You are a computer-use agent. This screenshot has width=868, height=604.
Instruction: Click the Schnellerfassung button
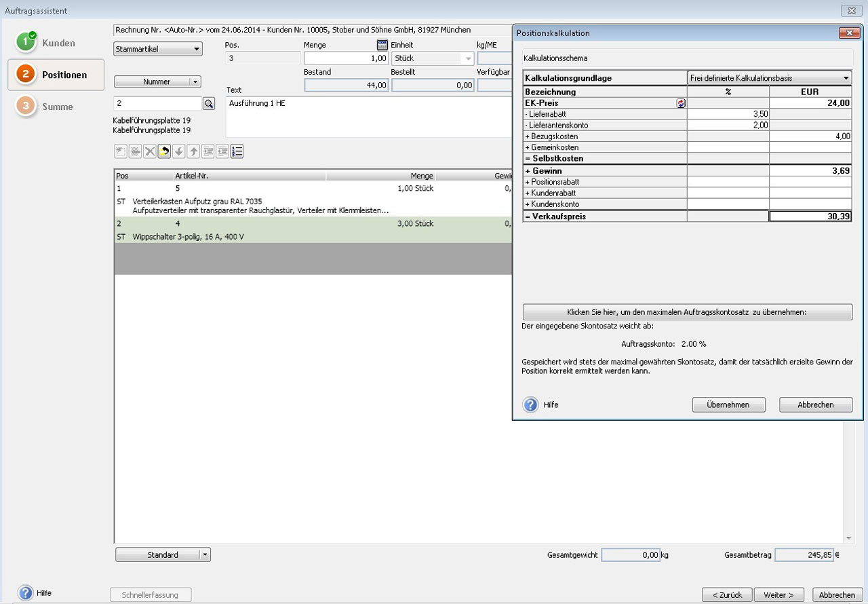(151, 594)
